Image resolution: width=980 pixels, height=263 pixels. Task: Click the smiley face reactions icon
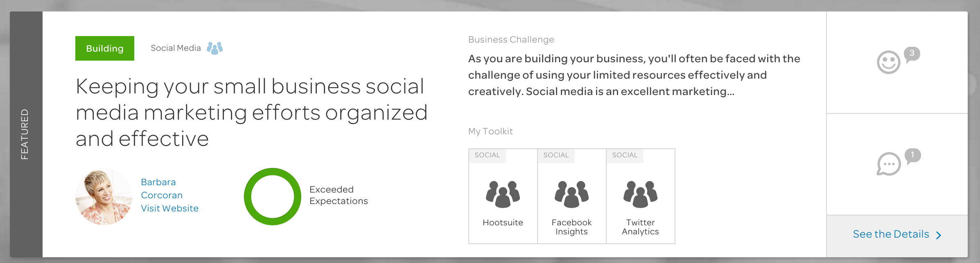[x=888, y=63]
